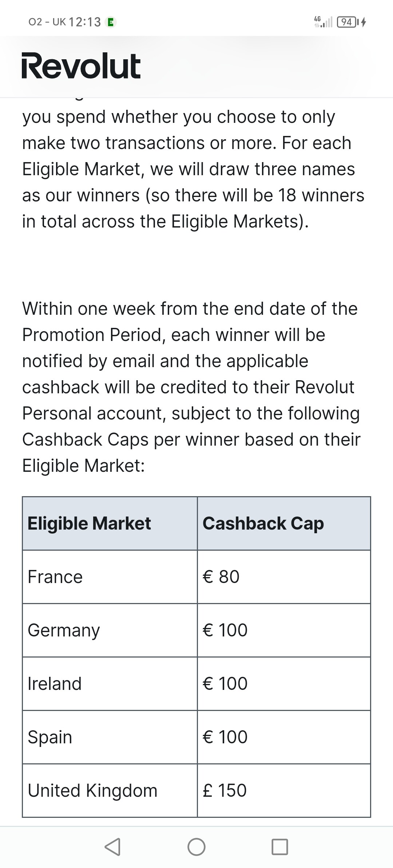The height and width of the screenshot is (868, 393).
Task: Tap the charging bolt icon
Action: click(x=364, y=22)
